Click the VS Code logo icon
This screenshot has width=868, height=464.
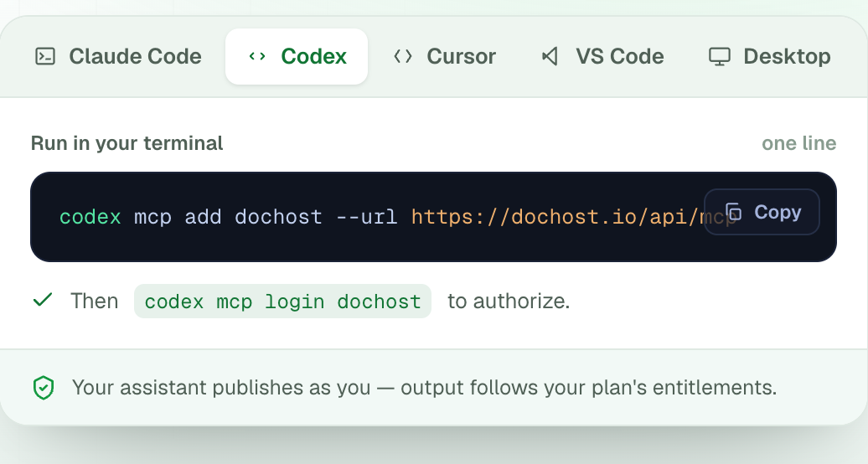pos(550,56)
